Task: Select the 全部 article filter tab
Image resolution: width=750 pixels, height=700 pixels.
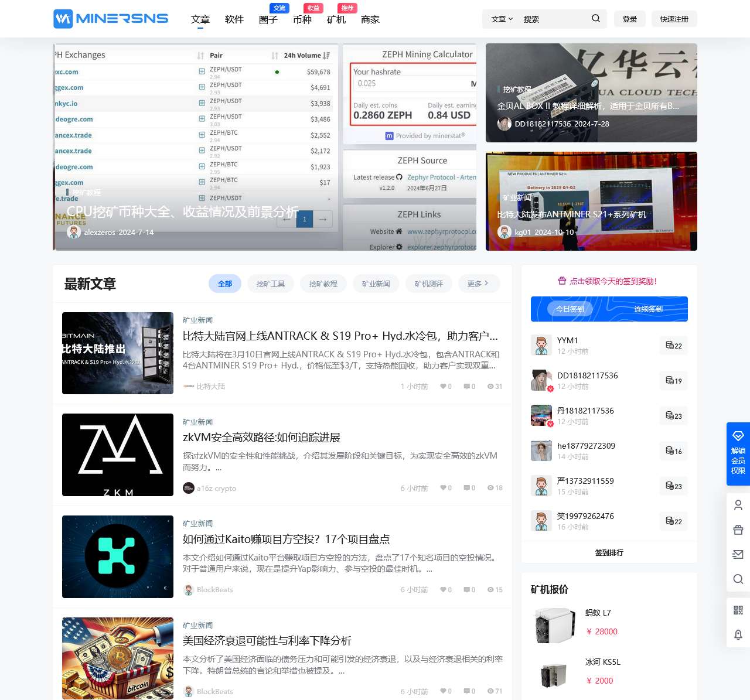Action: point(225,284)
